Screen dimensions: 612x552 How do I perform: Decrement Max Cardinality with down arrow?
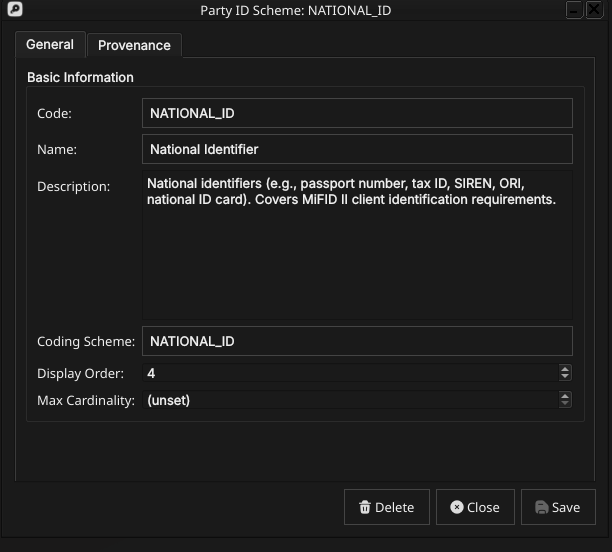pos(565,404)
